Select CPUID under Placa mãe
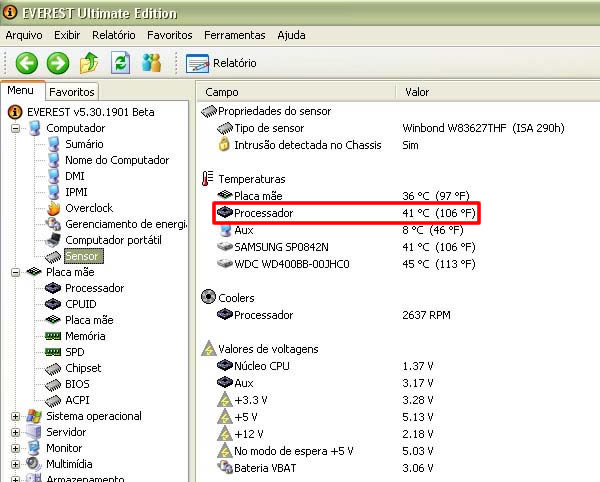Viewport: 600px width, 482px height. [83, 304]
